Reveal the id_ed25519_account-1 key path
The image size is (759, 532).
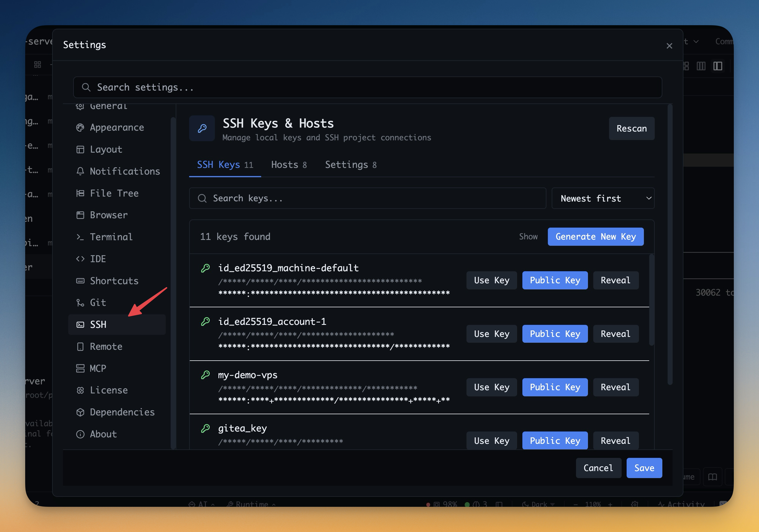[x=615, y=334]
